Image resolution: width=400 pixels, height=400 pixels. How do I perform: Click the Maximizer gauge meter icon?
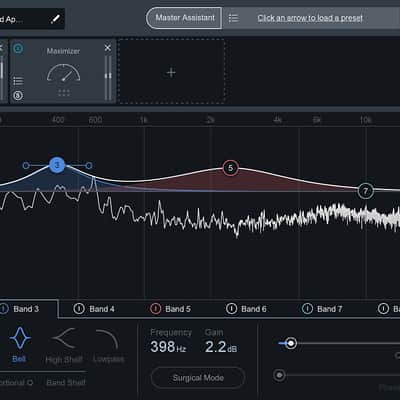click(x=63, y=73)
